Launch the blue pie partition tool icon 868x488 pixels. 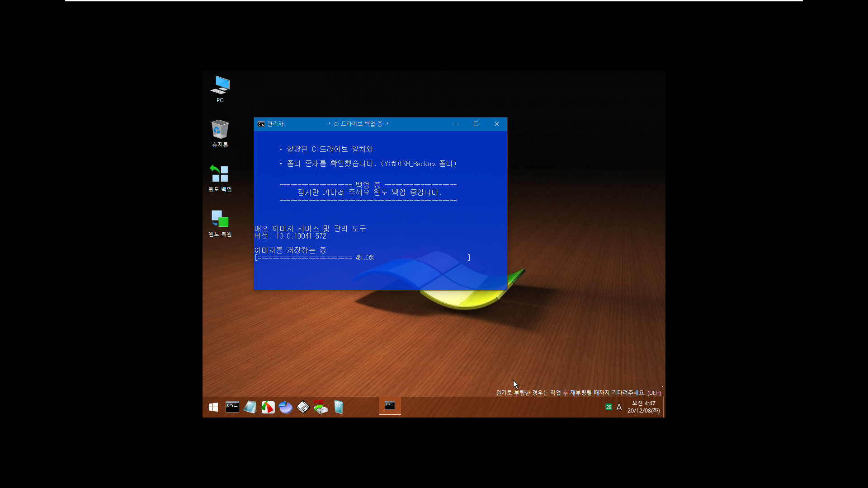tap(285, 407)
